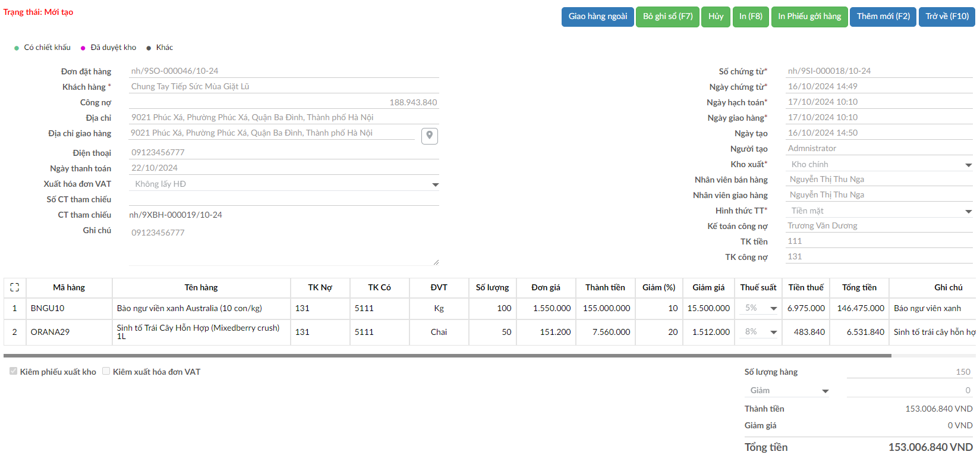
Task: Click the Khách hàng input field
Action: [x=284, y=86]
